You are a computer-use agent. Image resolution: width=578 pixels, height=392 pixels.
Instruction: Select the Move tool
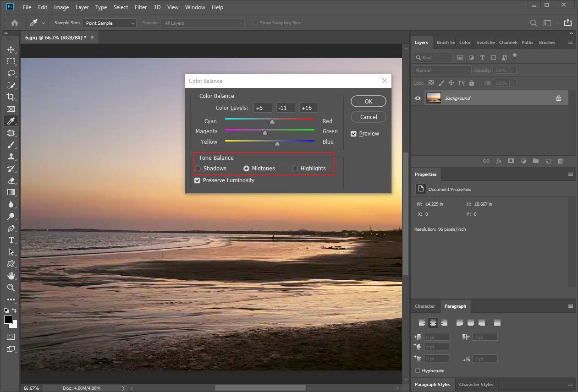point(10,50)
